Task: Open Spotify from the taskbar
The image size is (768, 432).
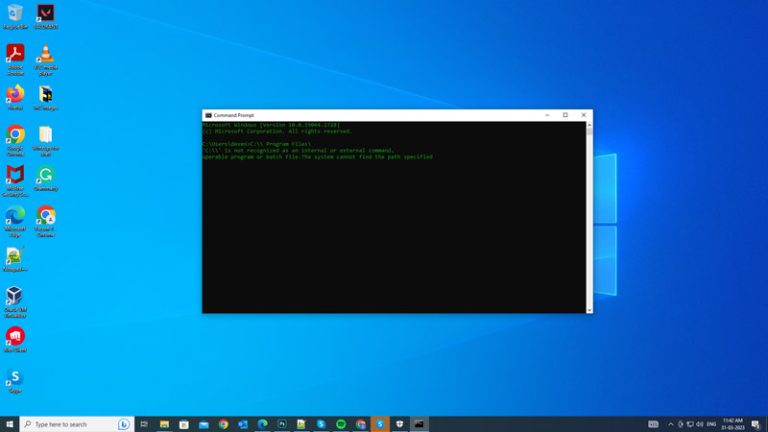Action: pyautogui.click(x=341, y=424)
